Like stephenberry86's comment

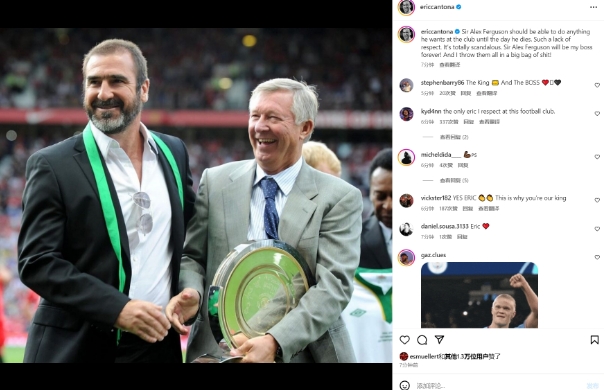[597, 85]
